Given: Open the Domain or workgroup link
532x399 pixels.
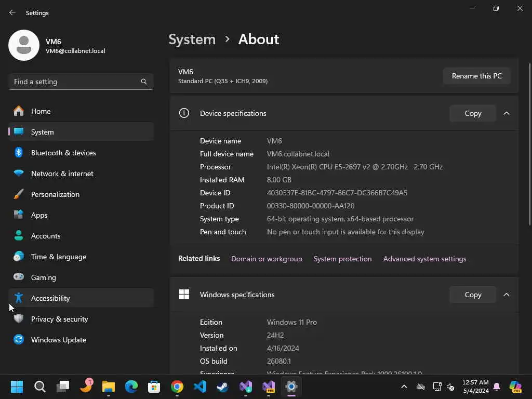Looking at the screenshot, I should pyautogui.click(x=267, y=259).
